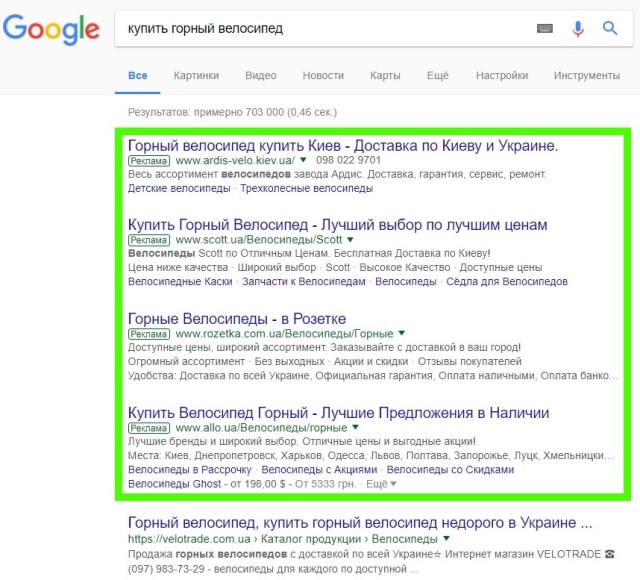Open ad titled Горный велосипед купить Киев
Image resolution: width=640 pixels, height=580 pixels.
(342, 145)
